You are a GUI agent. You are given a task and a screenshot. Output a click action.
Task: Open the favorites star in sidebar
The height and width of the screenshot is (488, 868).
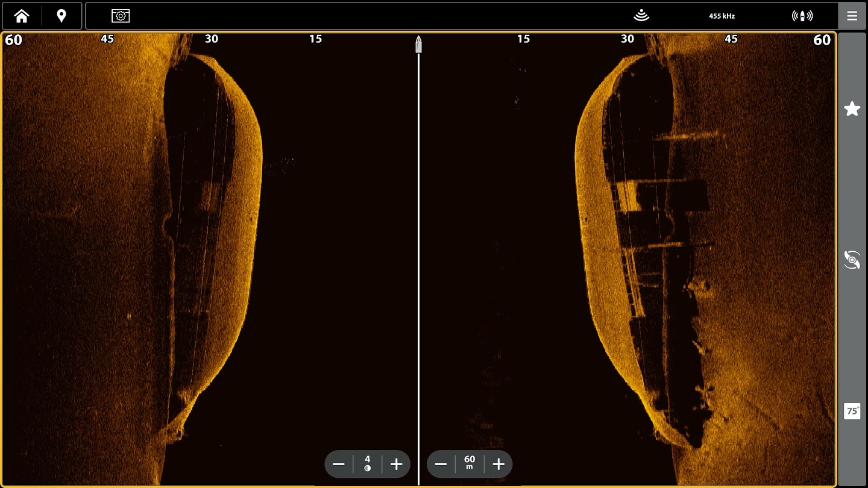point(852,108)
